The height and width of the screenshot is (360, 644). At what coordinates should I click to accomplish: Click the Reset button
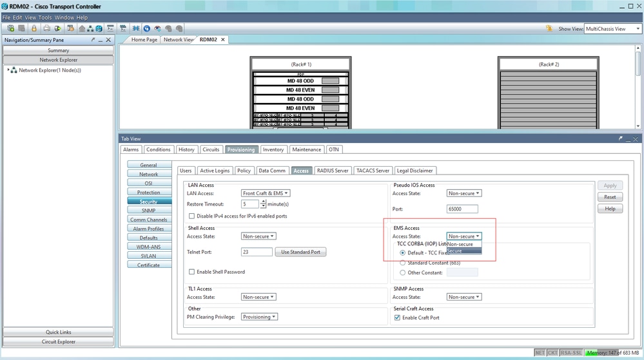click(610, 197)
